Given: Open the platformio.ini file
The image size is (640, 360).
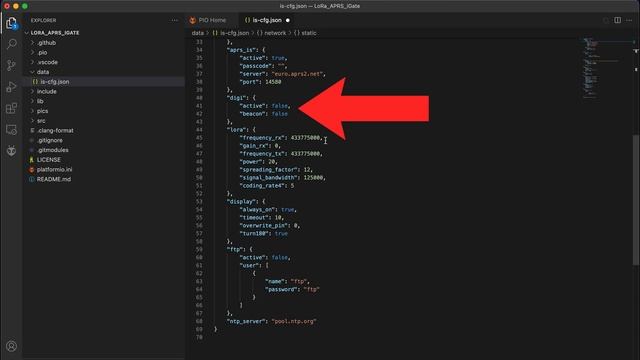Looking at the screenshot, I should pos(54,169).
